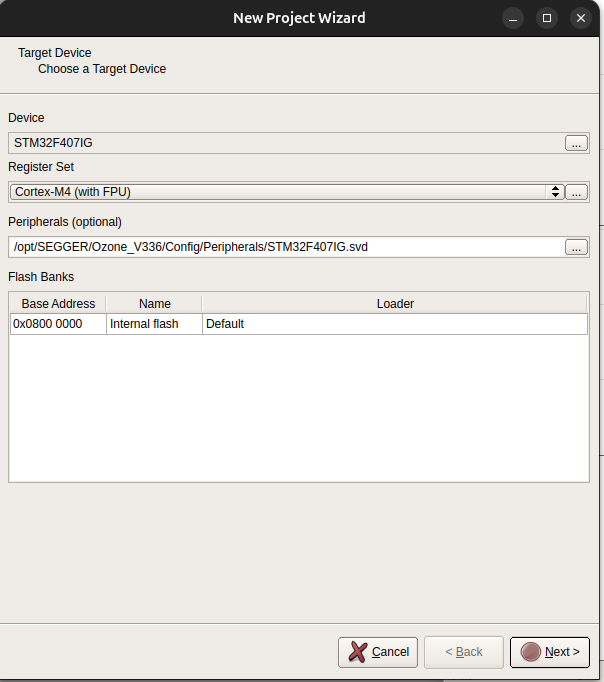This screenshot has height=682, width=604.
Task: Proceed with the Next button
Action: click(x=550, y=652)
